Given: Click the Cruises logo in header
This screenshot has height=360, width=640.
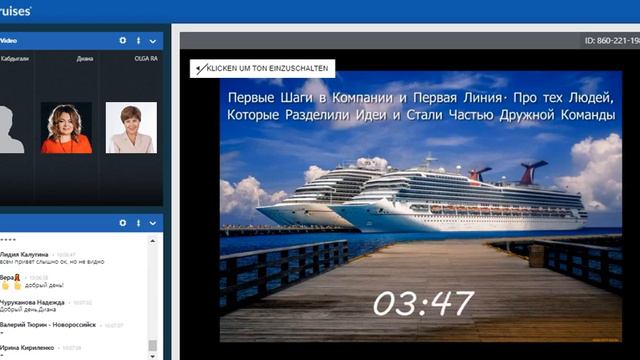Looking at the screenshot, I should [15, 11].
